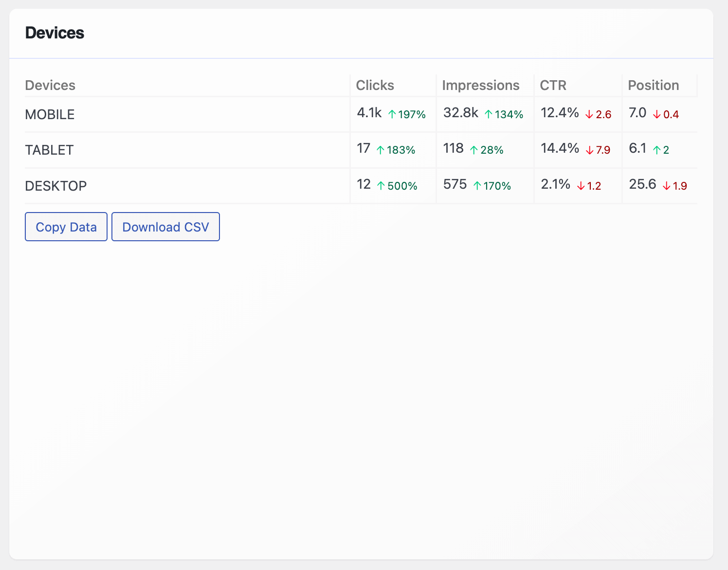Select the CTR column header
Image resolution: width=728 pixels, height=570 pixels.
553,85
